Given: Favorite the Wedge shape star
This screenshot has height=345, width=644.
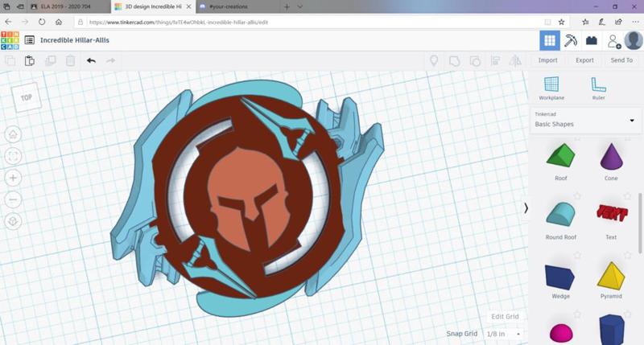Looking at the screenshot, I should (577, 255).
